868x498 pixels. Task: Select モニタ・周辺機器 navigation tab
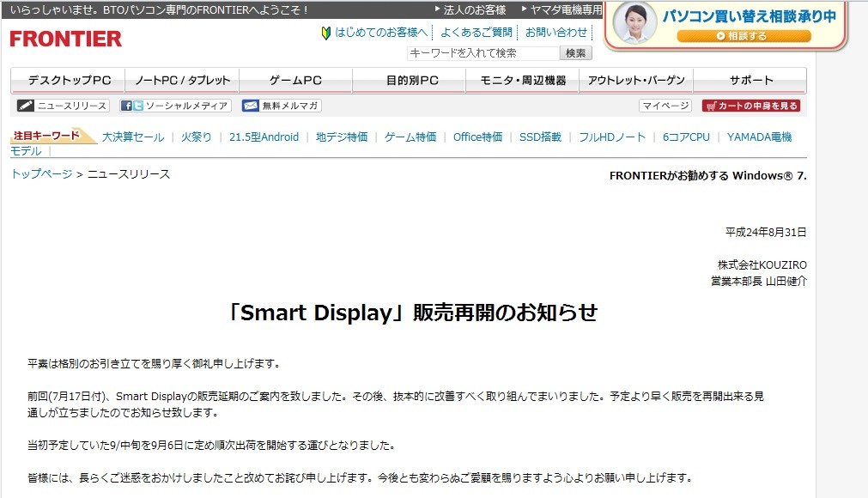523,81
